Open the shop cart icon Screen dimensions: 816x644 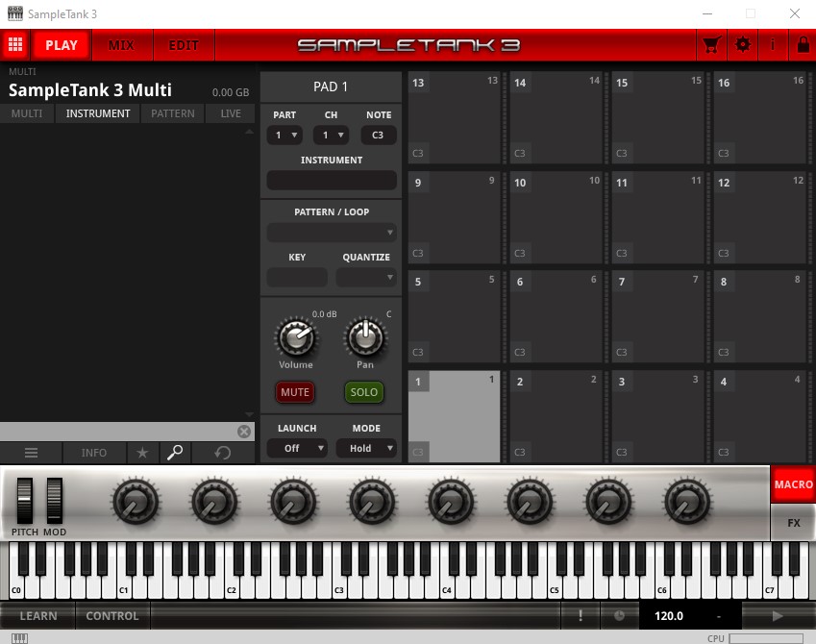tap(711, 45)
